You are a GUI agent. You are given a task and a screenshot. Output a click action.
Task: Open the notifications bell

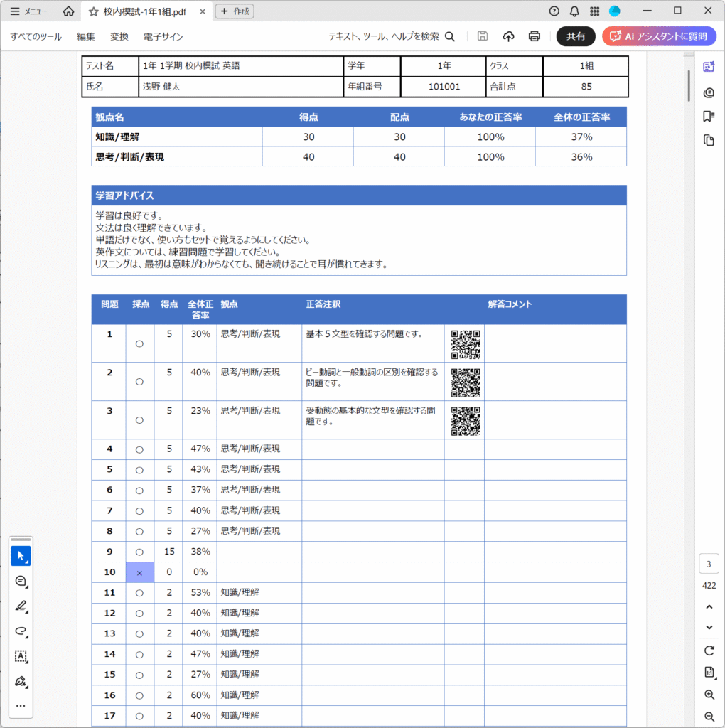(x=574, y=11)
